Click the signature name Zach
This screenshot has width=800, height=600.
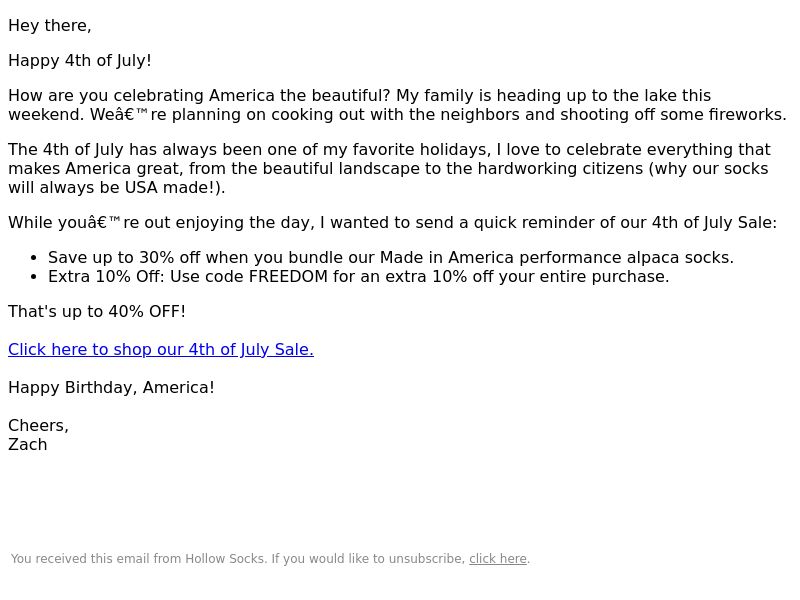click(28, 444)
